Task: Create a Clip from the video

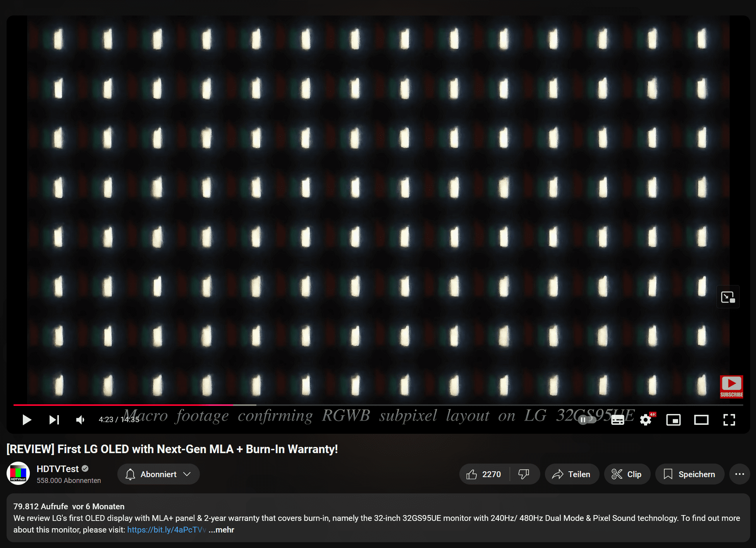Action: point(627,474)
